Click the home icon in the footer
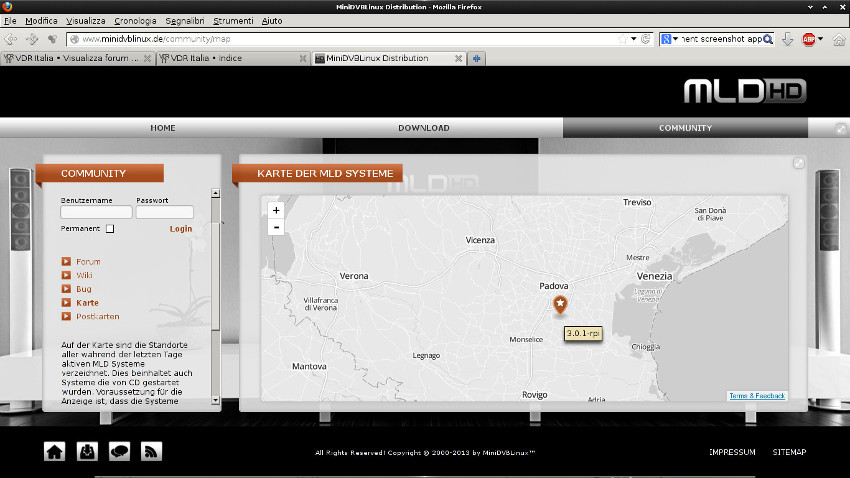The image size is (850, 478). 54,451
